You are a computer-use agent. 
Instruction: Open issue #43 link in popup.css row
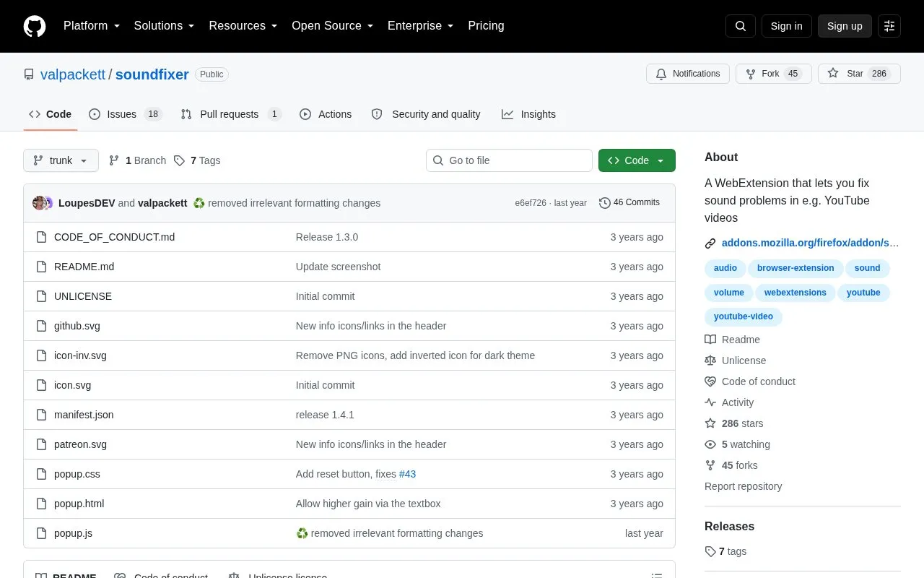pyautogui.click(x=407, y=474)
